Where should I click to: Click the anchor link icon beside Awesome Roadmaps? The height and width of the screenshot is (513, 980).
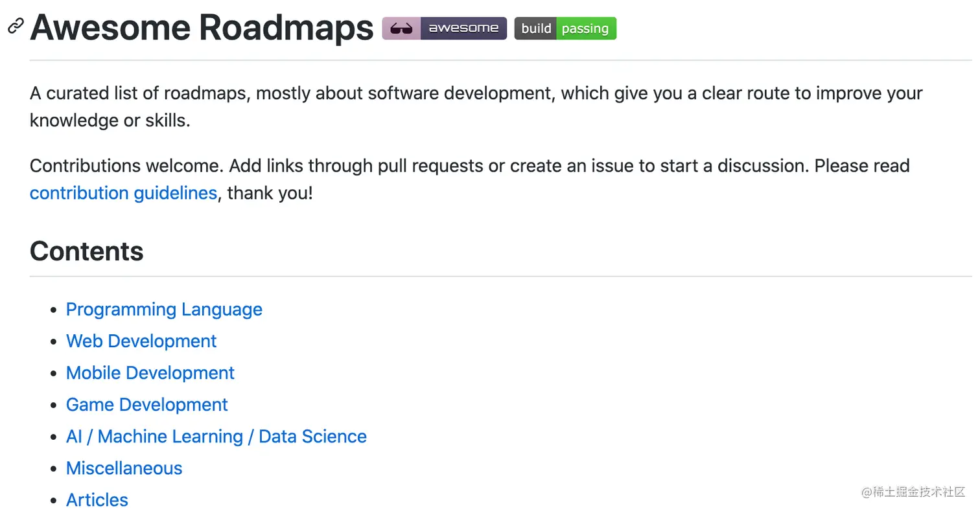15,26
